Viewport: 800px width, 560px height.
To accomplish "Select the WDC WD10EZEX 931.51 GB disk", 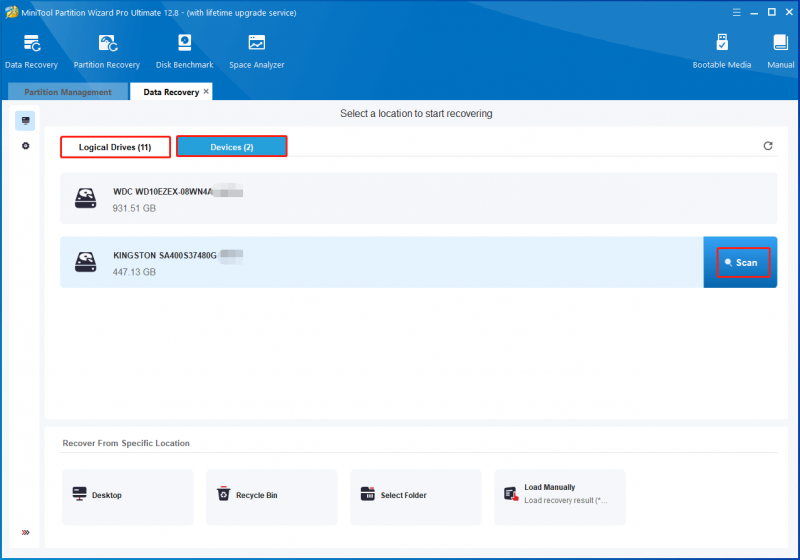I will coord(418,198).
